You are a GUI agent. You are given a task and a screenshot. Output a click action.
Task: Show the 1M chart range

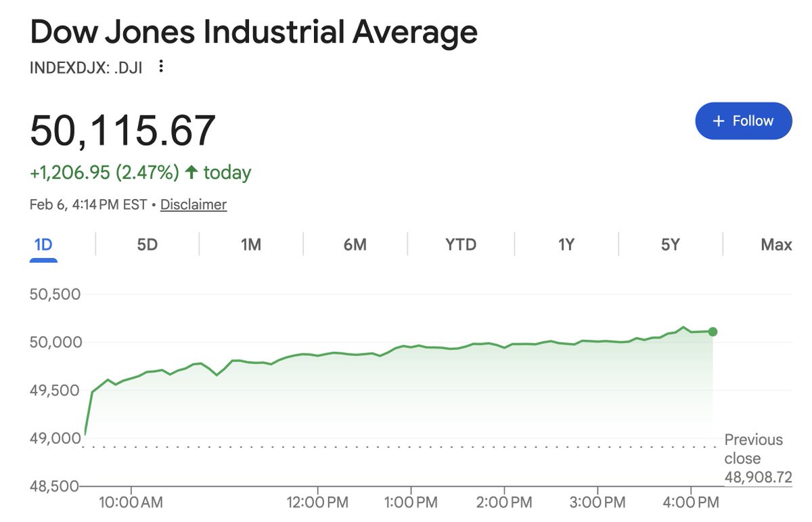(x=251, y=244)
